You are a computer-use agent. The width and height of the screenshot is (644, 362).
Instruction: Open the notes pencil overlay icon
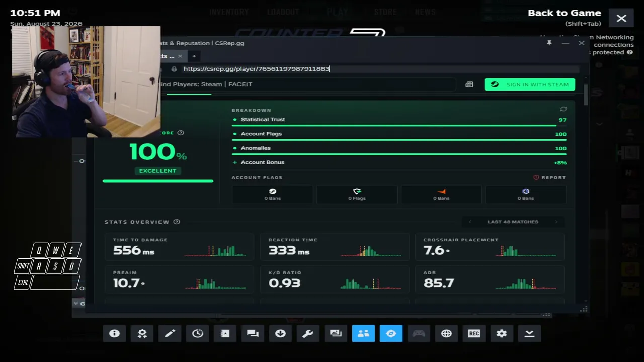click(x=170, y=333)
